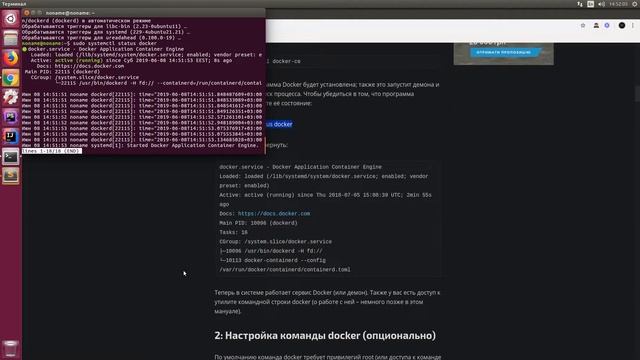The height and width of the screenshot is (360, 640).
Task: Click the article line 'CGroup: /system.slice/docker.service'
Action: [276, 242]
